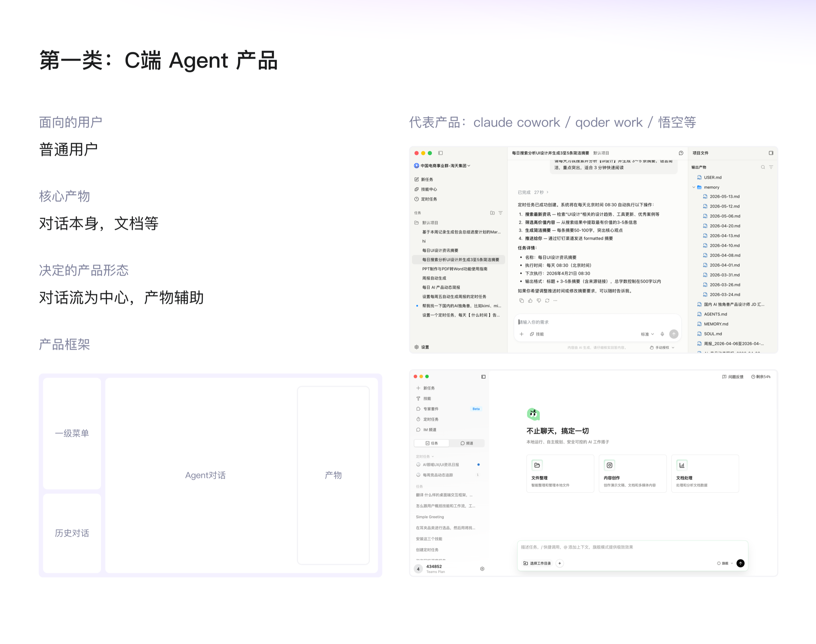The width and height of the screenshot is (816, 644).
Task: Open 定时任务 with the timer icon in lower sidebar
Action: [x=427, y=419]
